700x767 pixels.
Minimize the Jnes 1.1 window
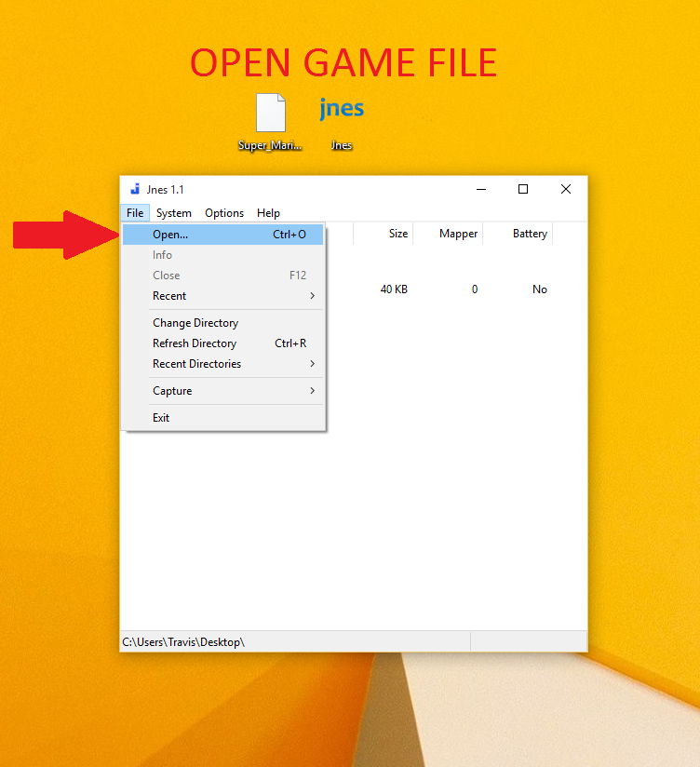(481, 189)
